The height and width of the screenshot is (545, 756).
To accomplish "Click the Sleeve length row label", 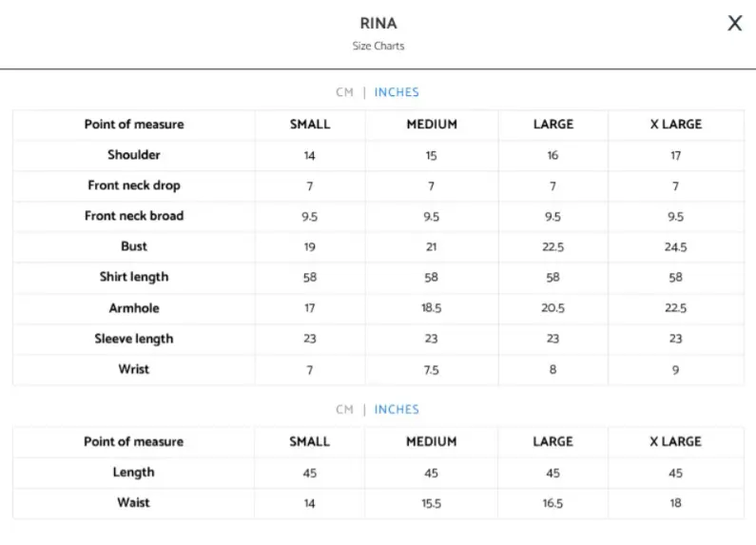I will coord(134,339).
